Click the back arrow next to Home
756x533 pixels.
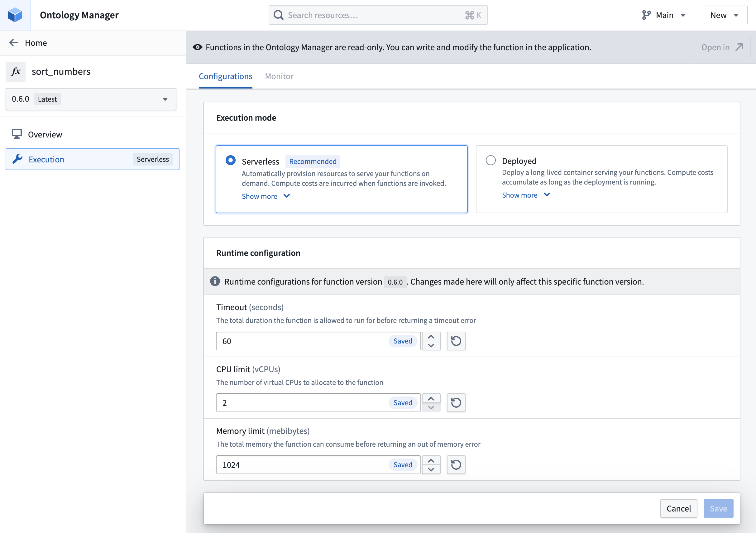pyautogui.click(x=13, y=43)
